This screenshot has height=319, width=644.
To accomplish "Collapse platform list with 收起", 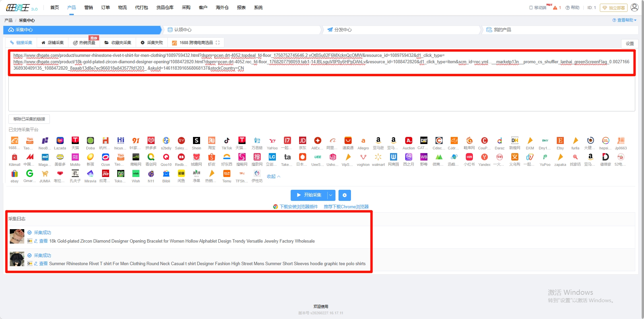I will 273,176.
